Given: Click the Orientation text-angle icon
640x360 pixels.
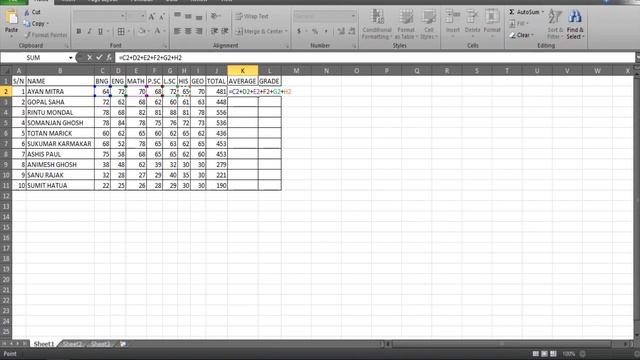Looking at the screenshot, I should point(215,16).
